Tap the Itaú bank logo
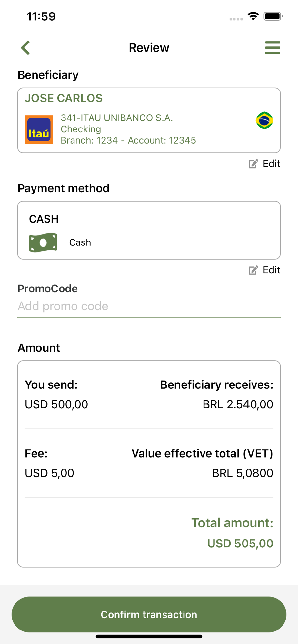The width and height of the screenshot is (298, 644). tap(39, 129)
